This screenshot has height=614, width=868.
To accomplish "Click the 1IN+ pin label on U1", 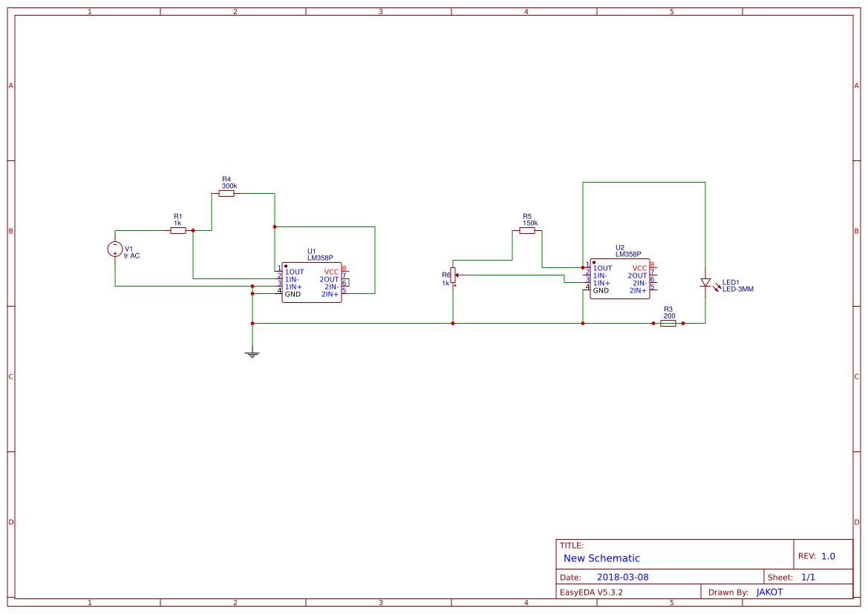I will [293, 286].
